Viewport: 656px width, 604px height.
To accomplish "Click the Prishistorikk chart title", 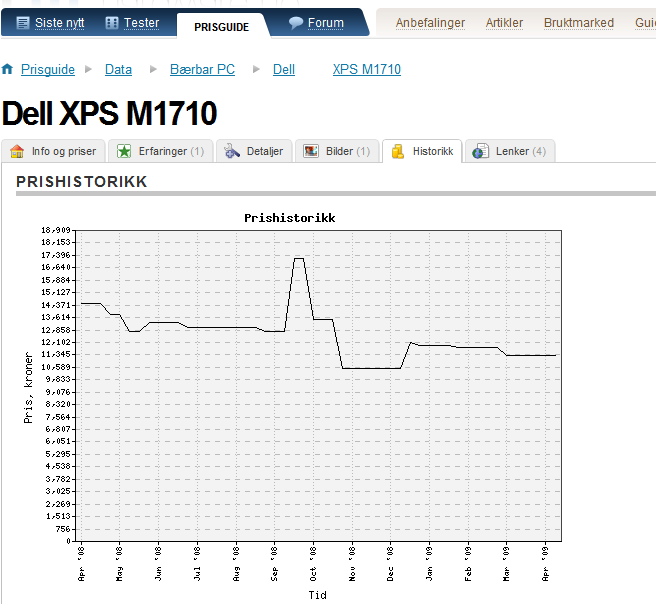I will pos(290,218).
